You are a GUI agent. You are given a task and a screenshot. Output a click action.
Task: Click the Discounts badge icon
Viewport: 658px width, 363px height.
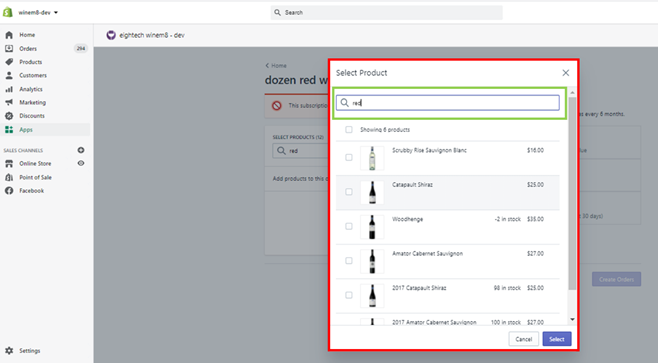pyautogui.click(x=9, y=116)
